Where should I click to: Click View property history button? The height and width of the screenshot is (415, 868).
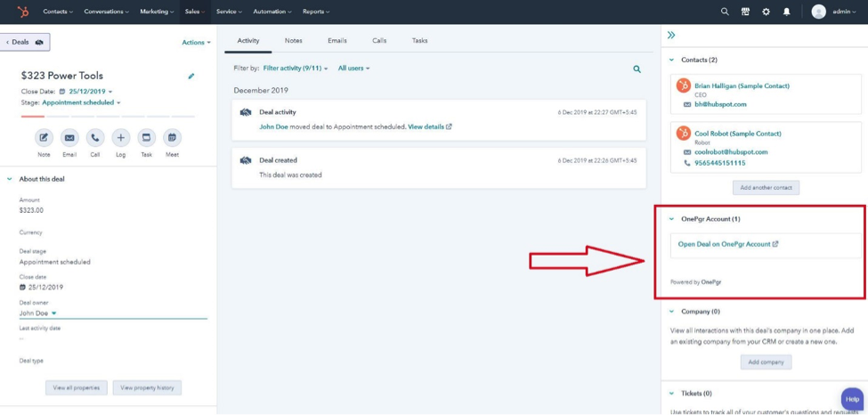(147, 388)
